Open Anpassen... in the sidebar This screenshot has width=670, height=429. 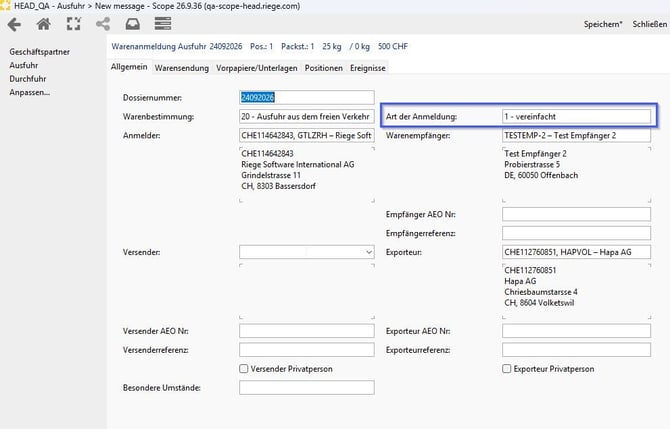[x=29, y=92]
